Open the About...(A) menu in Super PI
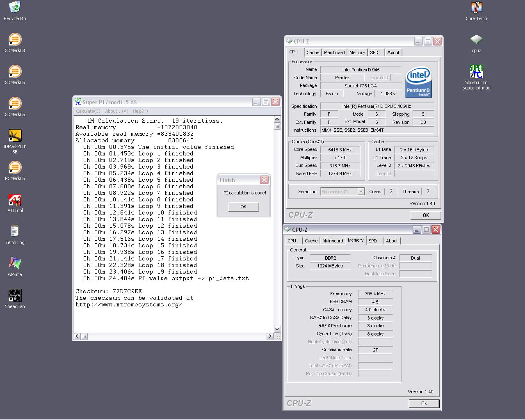Image resolution: width=525 pixels, height=420 pixels. pos(116,111)
